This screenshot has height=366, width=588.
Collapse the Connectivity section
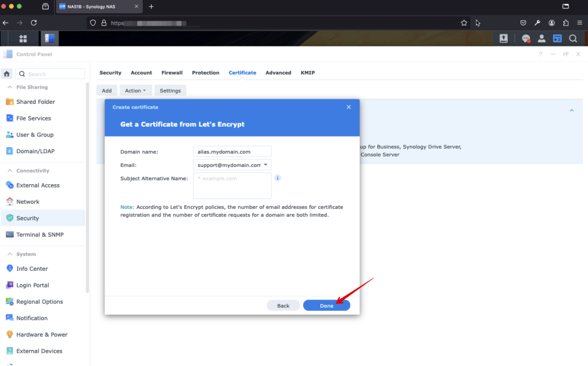click(10, 171)
